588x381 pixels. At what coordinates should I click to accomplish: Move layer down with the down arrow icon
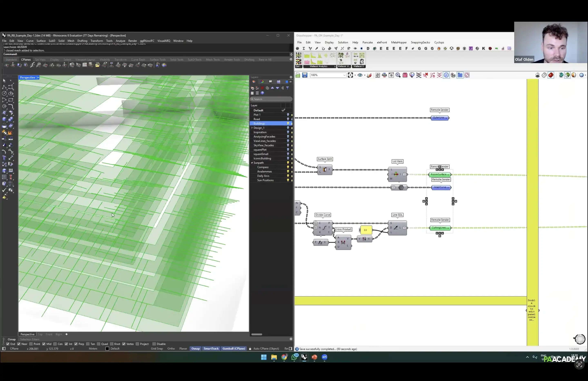click(x=277, y=88)
